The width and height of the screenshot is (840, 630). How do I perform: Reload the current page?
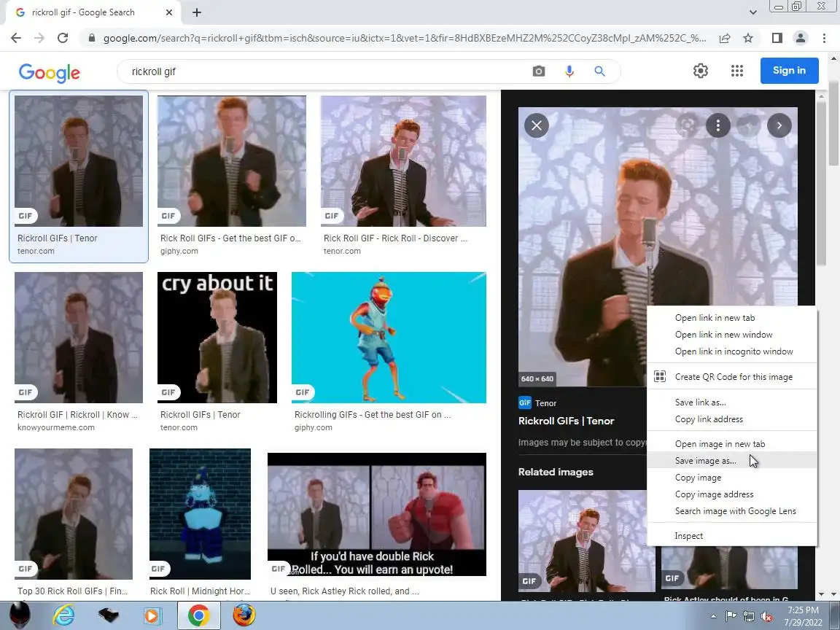[x=63, y=38]
